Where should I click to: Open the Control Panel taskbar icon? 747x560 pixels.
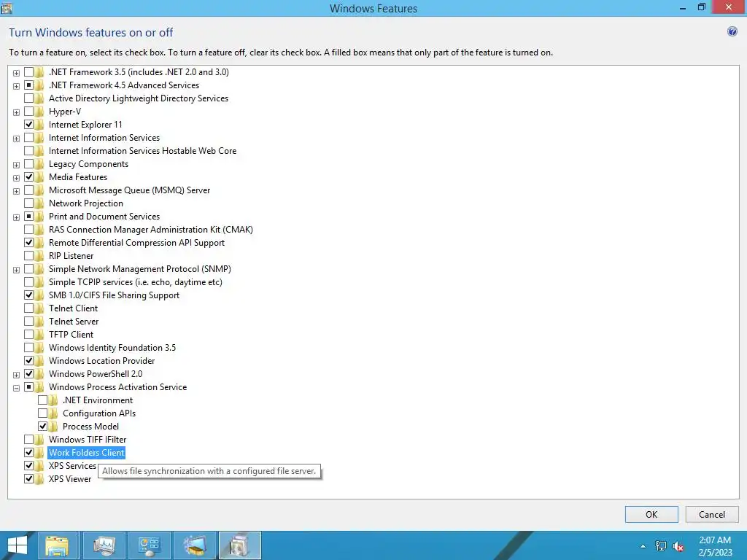click(149, 545)
